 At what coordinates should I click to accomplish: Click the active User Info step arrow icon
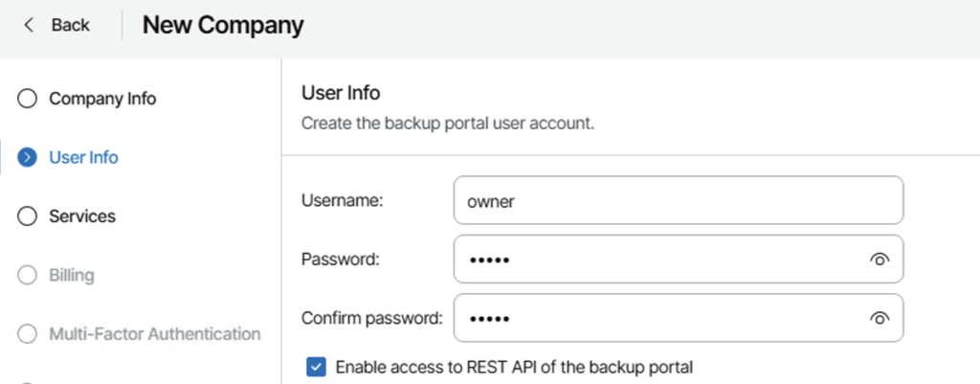pos(28,158)
